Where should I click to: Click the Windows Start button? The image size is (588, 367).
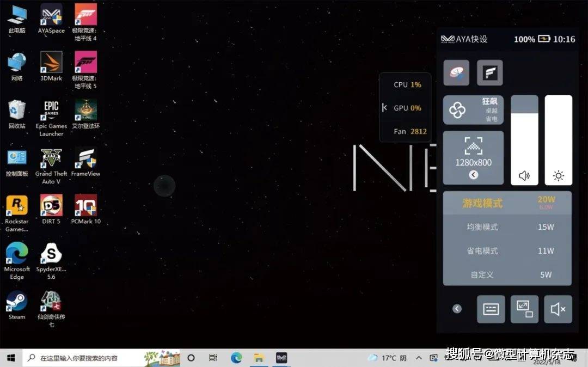[10, 358]
